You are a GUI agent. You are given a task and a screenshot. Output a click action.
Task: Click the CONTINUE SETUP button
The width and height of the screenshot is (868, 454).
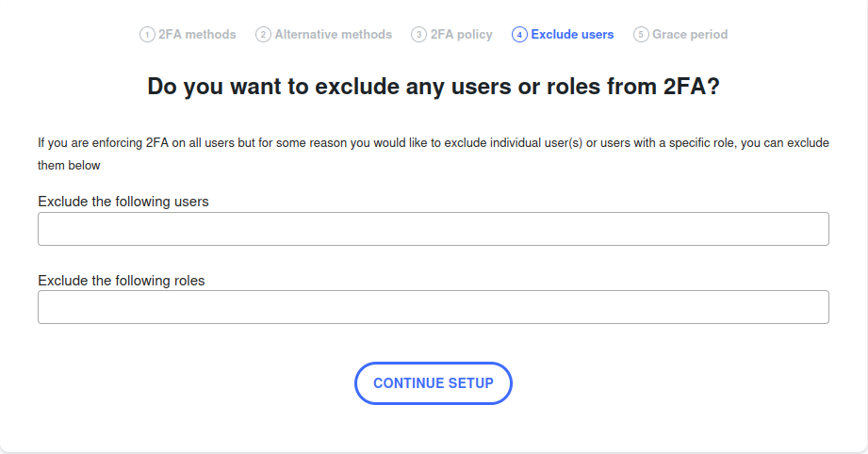[434, 383]
